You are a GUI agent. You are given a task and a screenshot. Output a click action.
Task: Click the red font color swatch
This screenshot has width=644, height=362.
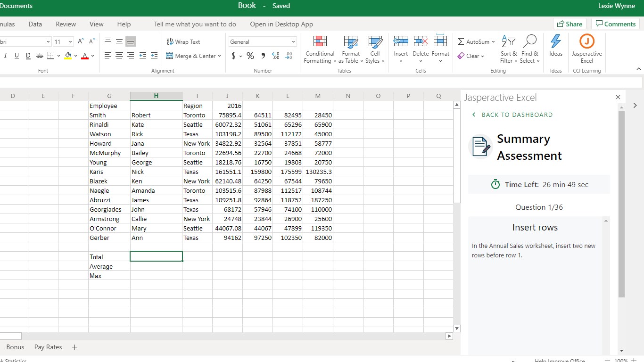(85, 56)
